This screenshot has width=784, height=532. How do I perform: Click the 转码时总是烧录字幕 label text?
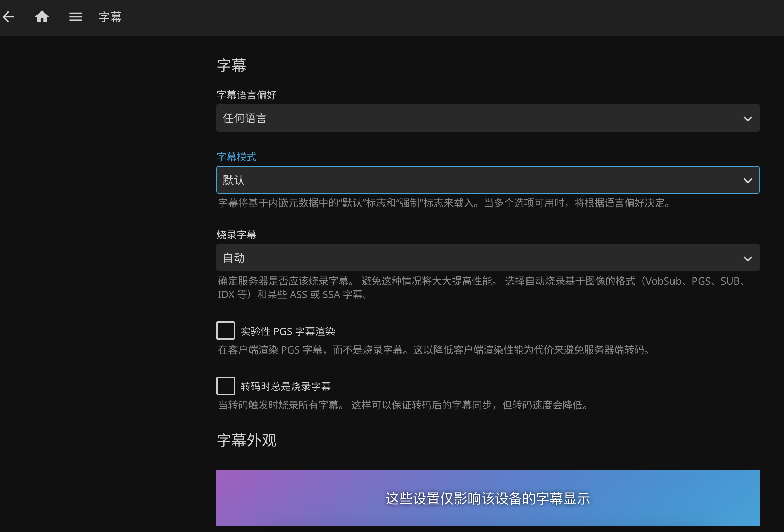click(x=286, y=386)
